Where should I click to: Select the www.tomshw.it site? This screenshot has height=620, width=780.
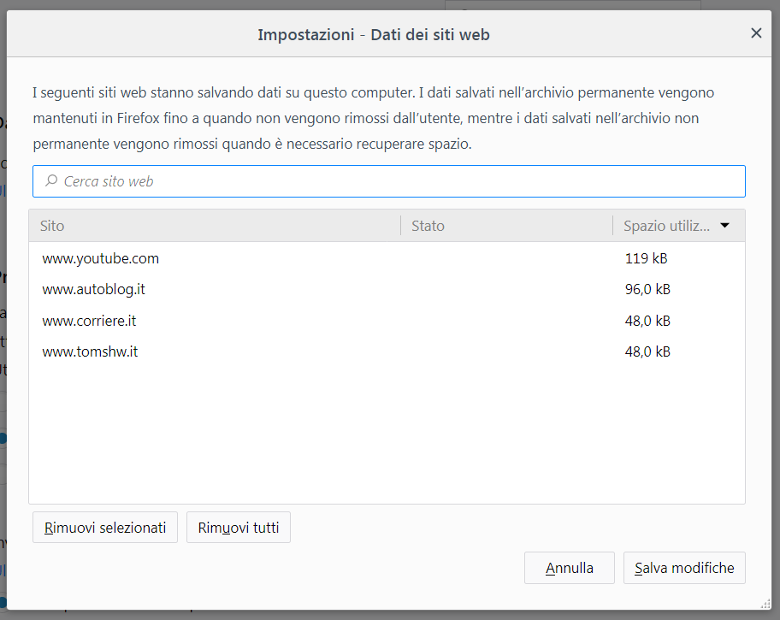pos(90,352)
